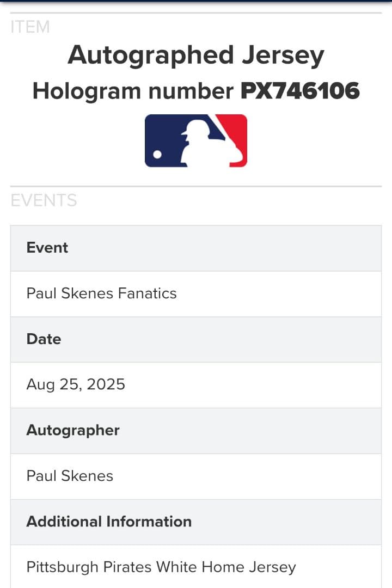Click the Aug 25, 2025 date value
392x588 pixels.
[x=76, y=385]
